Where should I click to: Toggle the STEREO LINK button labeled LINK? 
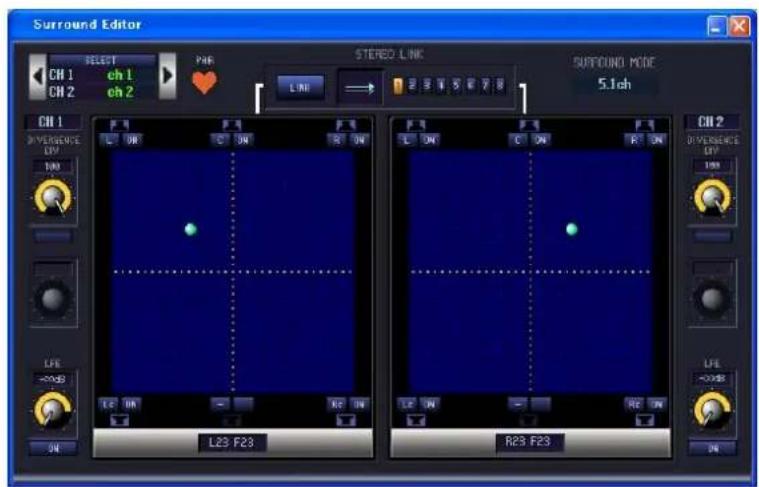pyautogui.click(x=300, y=88)
